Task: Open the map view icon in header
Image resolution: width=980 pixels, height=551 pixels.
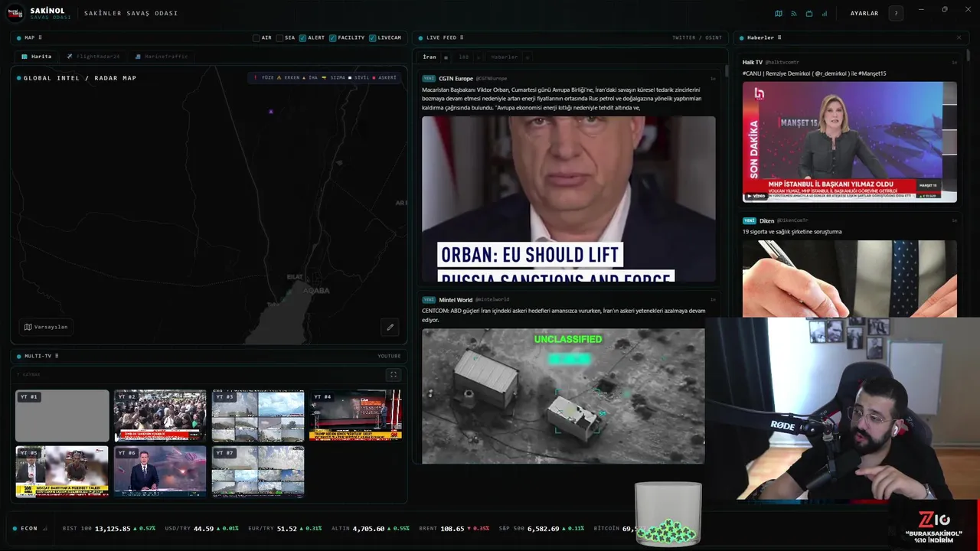Action: (779, 13)
